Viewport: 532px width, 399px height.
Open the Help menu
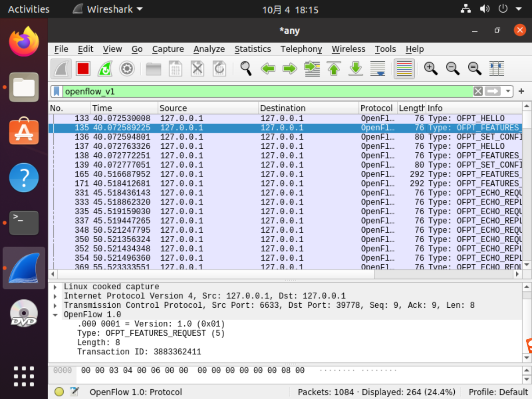[415, 49]
